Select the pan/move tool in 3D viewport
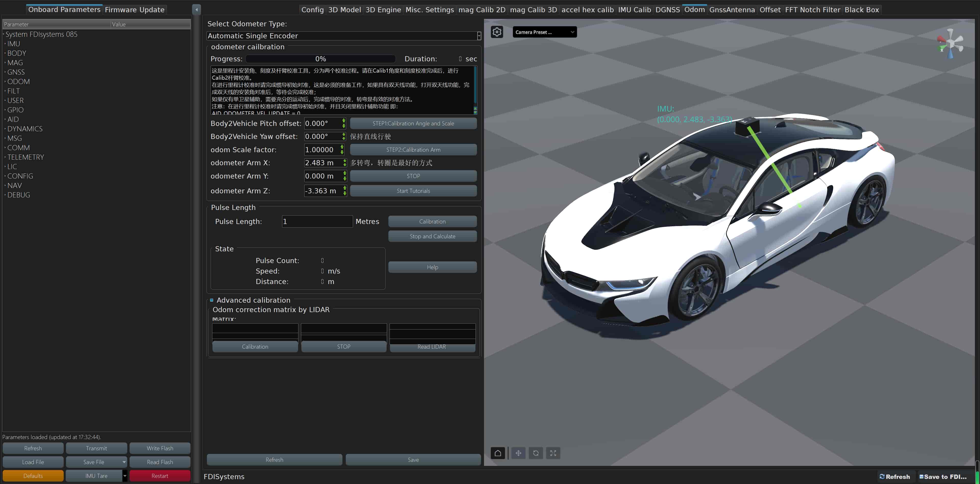 (518, 453)
